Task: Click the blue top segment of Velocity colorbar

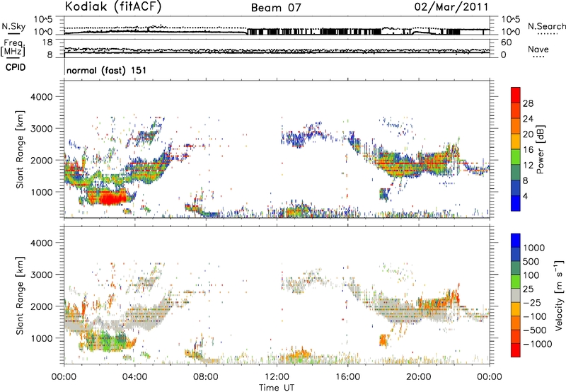Action: (516, 241)
